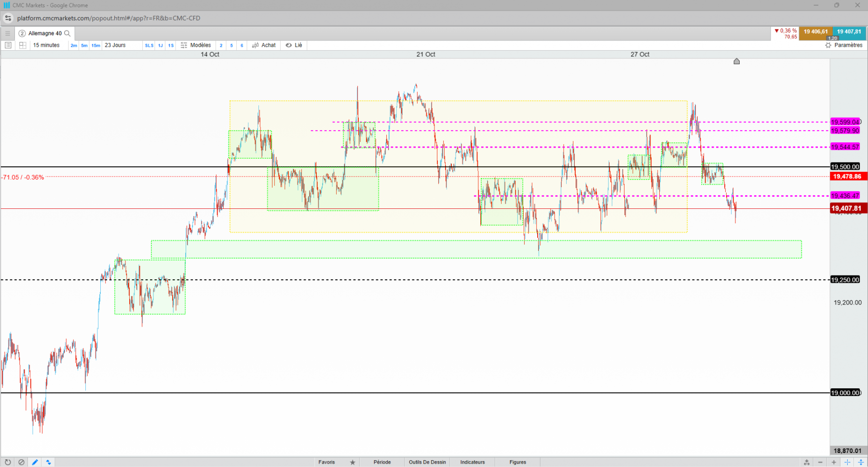The image size is (868, 467).
Task: Select the 2m timeframe shortcut
Action: coord(74,45)
